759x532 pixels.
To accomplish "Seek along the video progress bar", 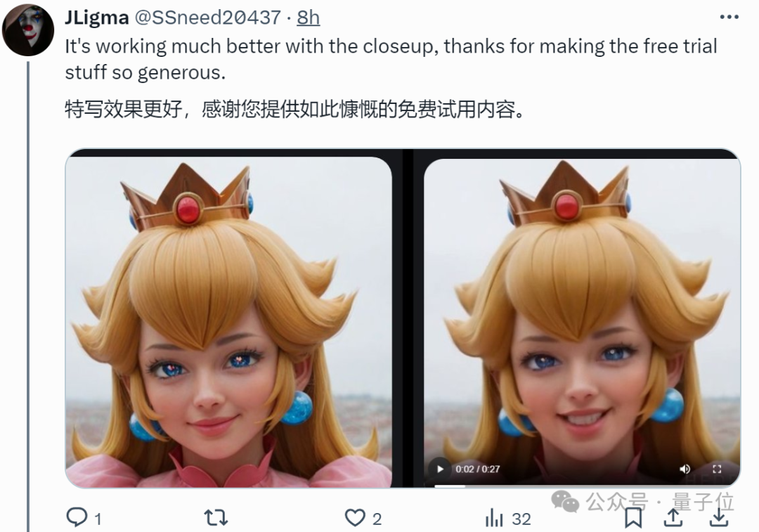I will point(582,486).
